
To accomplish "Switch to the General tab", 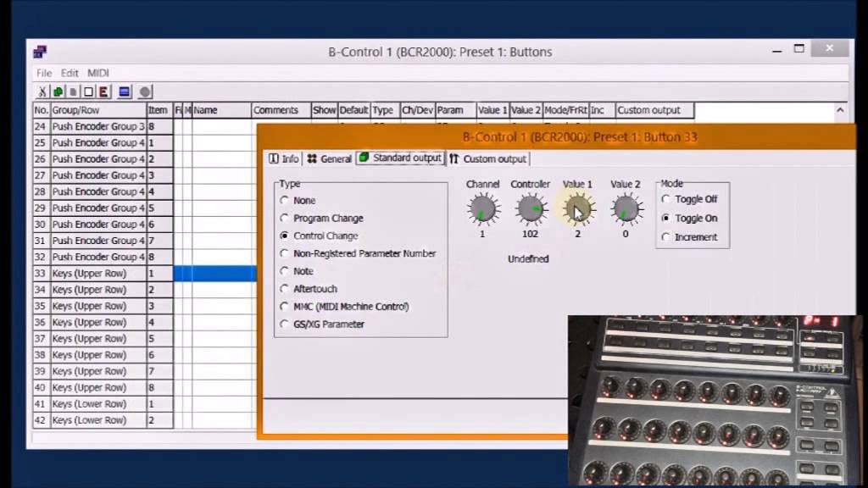I will (329, 158).
